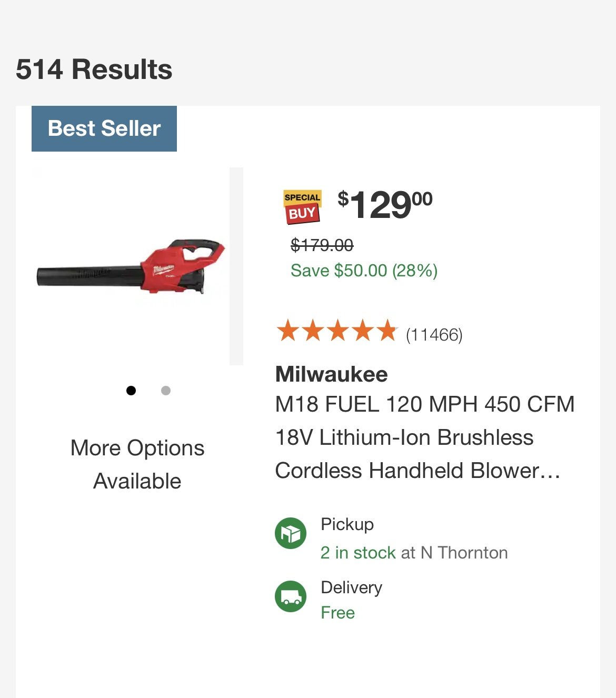Viewport: 616px width, 698px height.
Task: Tap the next-image strip beside the blower photo
Action: pos(236,266)
